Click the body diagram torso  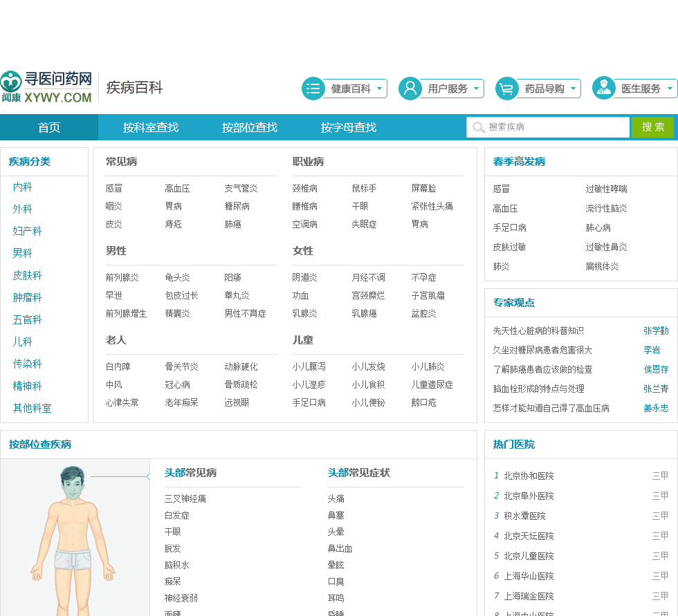point(73,525)
